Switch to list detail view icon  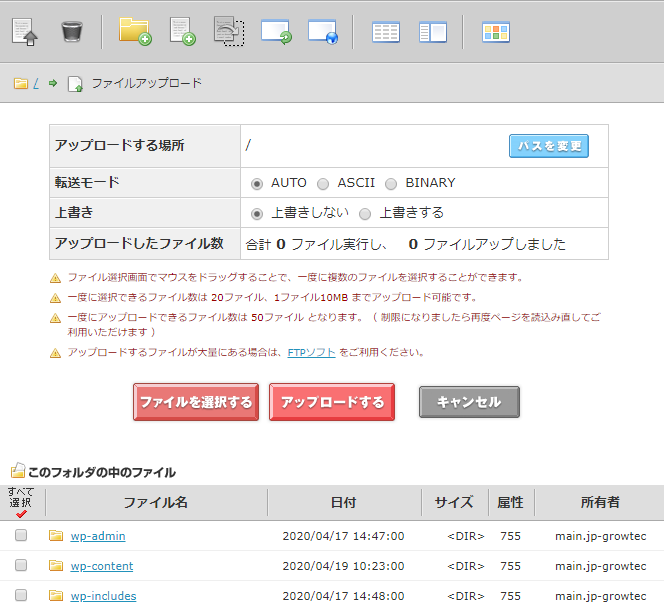tap(386, 32)
